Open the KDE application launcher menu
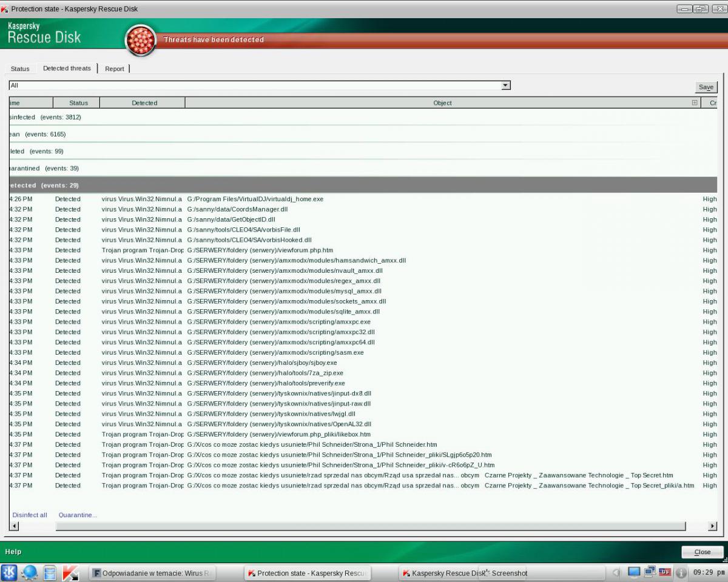The height and width of the screenshot is (582, 728). coord(10,572)
